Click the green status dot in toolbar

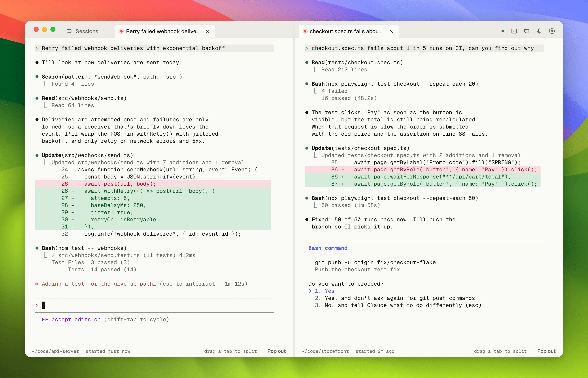[x=503, y=31]
